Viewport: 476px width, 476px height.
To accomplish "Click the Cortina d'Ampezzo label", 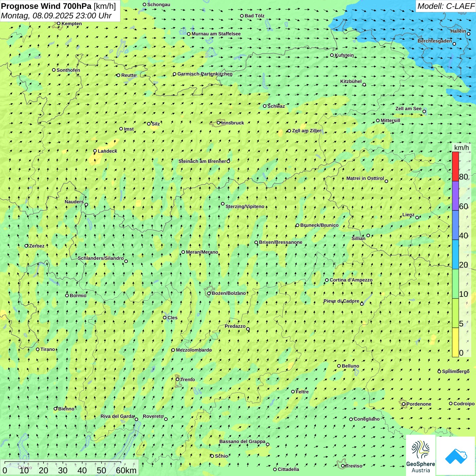I will (351, 280).
